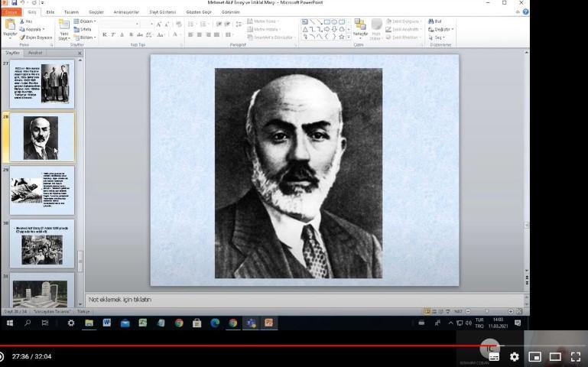Enter YouTube fullscreen mode
The width and height of the screenshot is (588, 367).
tap(576, 356)
